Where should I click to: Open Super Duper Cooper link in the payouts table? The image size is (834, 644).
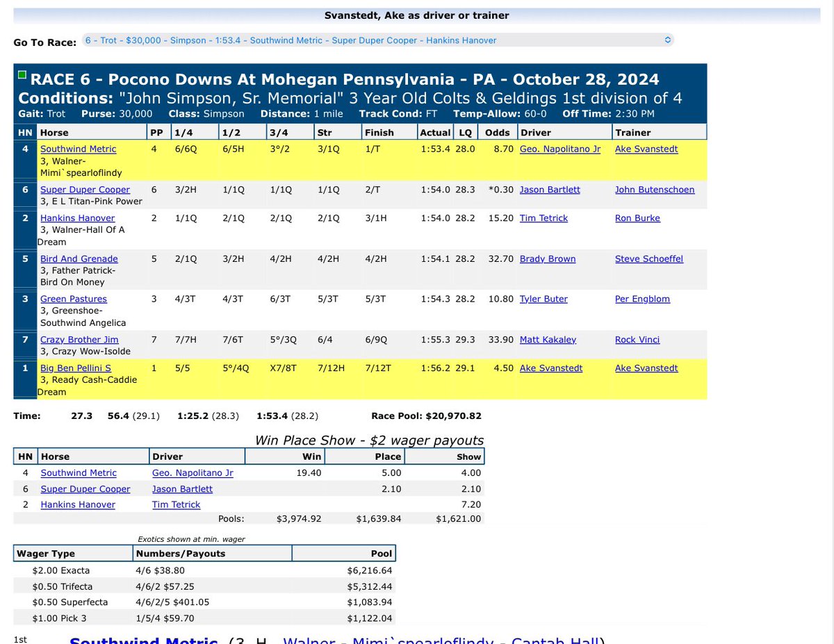click(85, 489)
